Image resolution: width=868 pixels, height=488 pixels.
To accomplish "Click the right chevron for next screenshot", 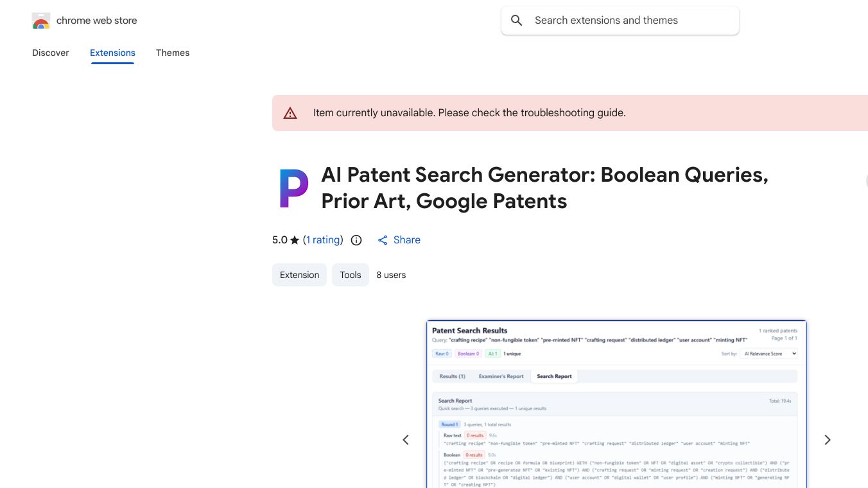I will (827, 439).
